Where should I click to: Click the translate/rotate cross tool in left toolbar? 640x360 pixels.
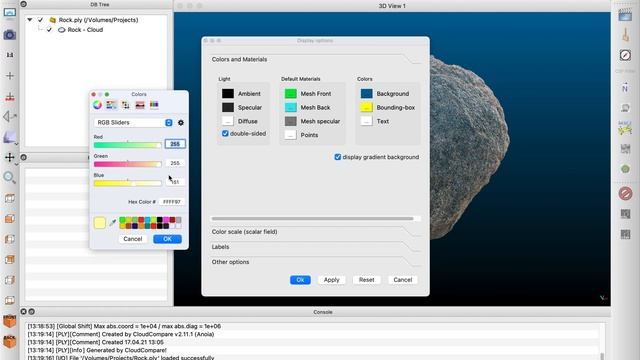click(9, 157)
